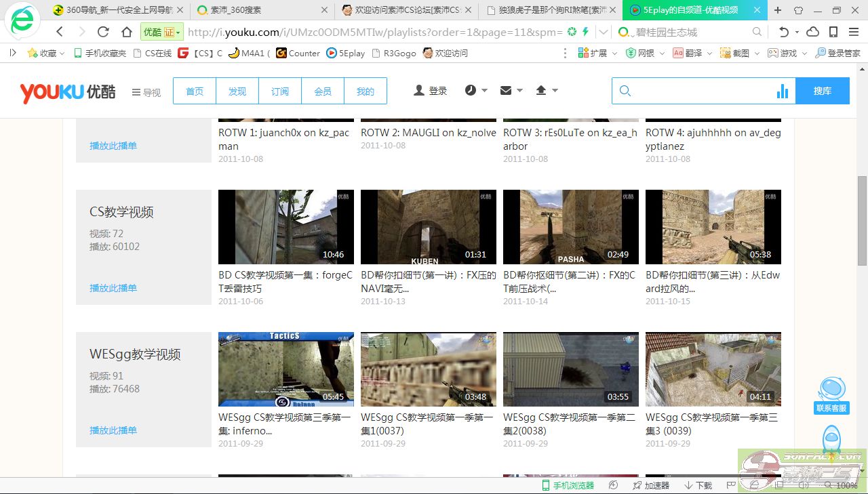Image resolution: width=868 pixels, height=494 pixels.
Task: Open the R3Gogo bookmark
Action: pyautogui.click(x=394, y=53)
